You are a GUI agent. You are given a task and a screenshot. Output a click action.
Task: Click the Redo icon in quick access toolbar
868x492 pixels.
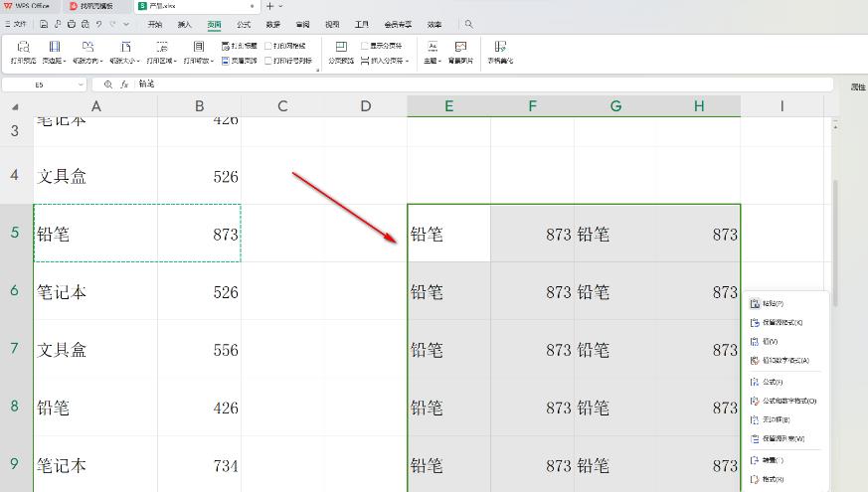click(x=113, y=24)
